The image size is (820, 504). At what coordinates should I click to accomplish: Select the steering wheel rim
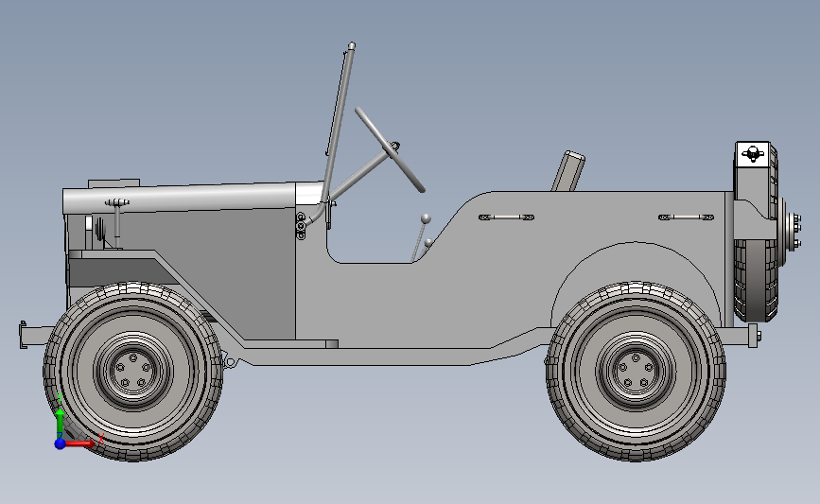click(x=390, y=150)
